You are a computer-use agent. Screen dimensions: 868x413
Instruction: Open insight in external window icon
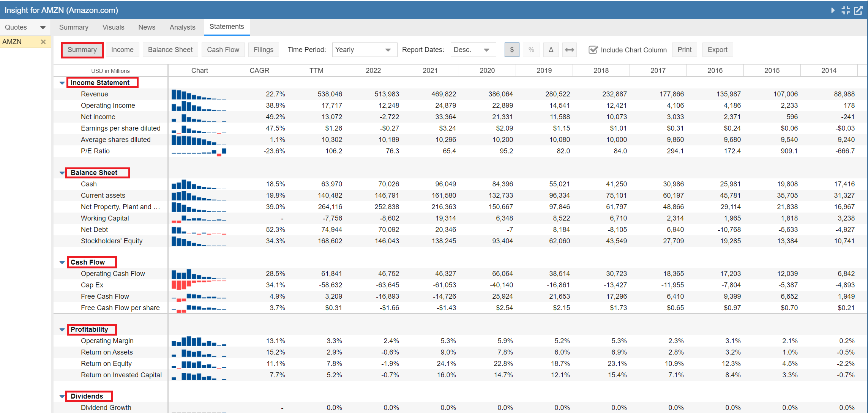coord(859,10)
